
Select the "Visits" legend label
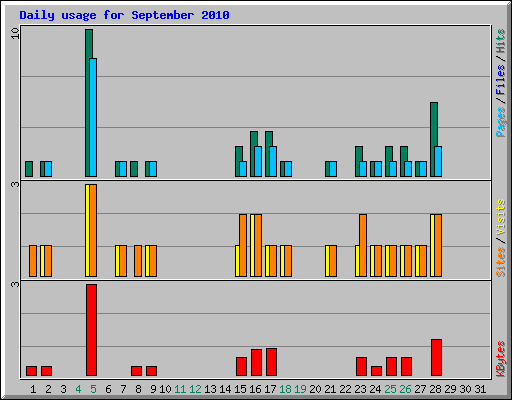pyautogui.click(x=500, y=218)
